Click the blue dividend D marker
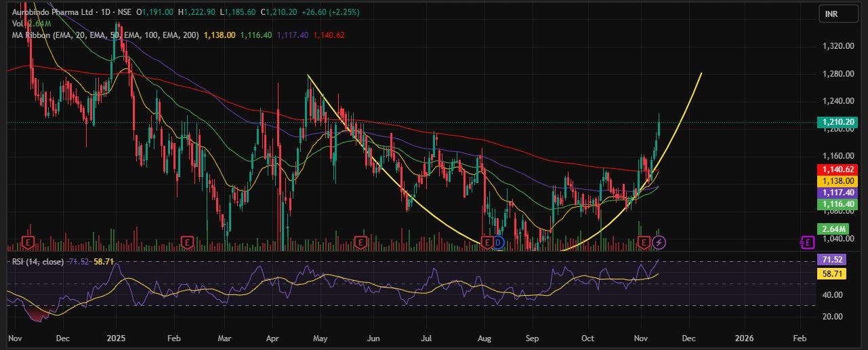 tap(498, 241)
